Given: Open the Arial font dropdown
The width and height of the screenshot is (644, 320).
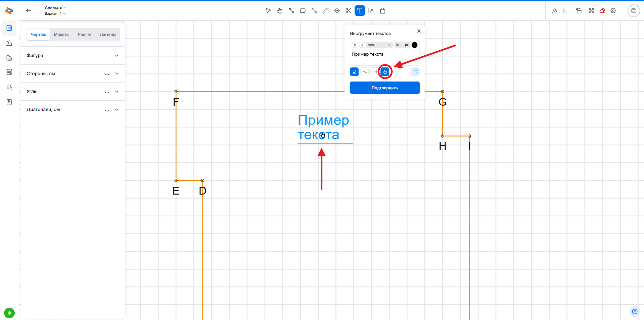Looking at the screenshot, I should coord(379,45).
